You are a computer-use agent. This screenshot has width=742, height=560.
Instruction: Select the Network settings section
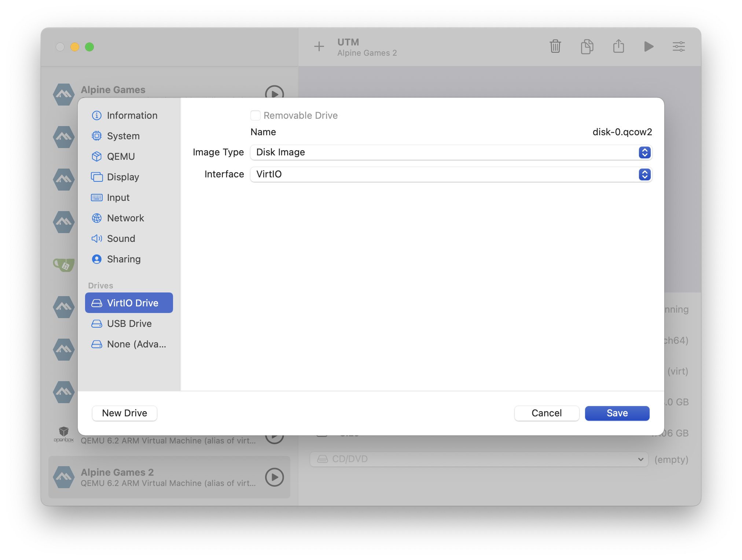[x=125, y=218]
